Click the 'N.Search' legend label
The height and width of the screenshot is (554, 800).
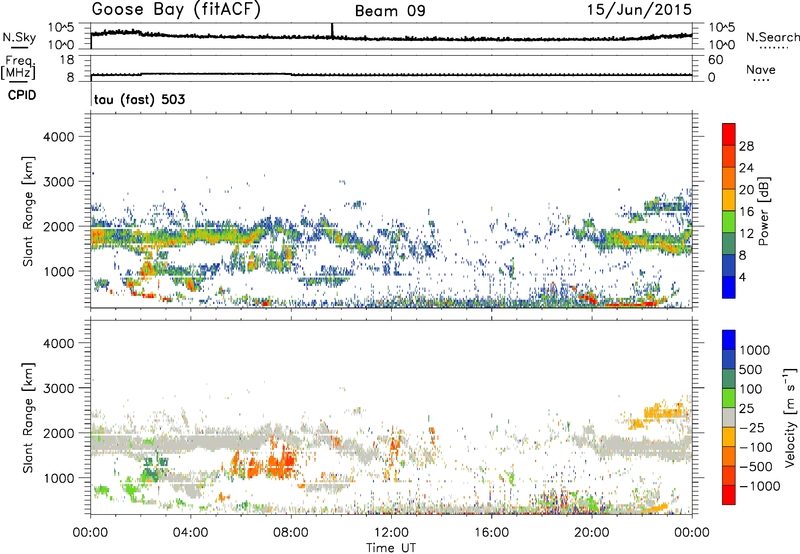pos(772,37)
